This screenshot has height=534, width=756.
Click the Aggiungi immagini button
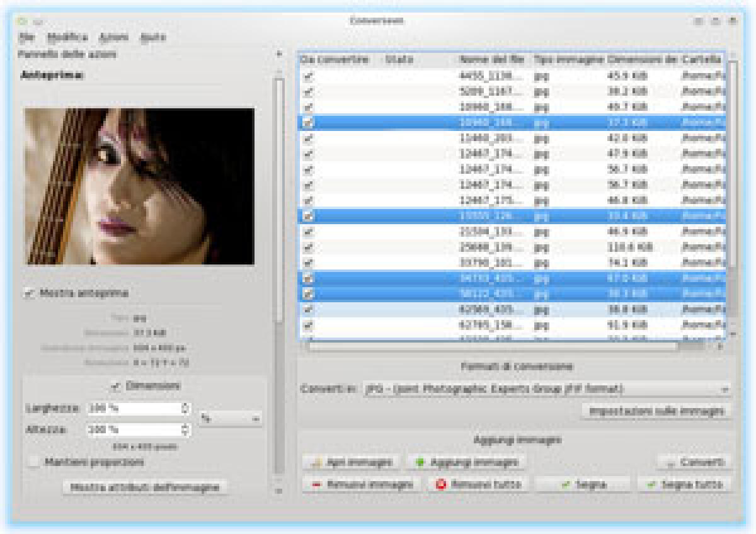[466, 462]
